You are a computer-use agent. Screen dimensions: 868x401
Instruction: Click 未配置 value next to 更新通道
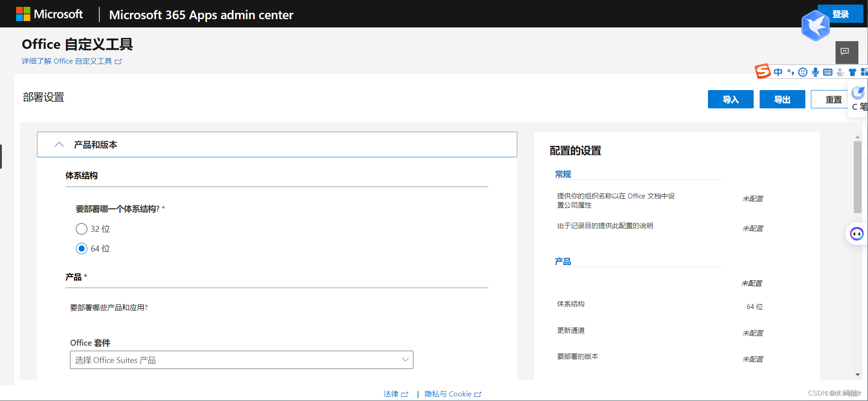753,333
